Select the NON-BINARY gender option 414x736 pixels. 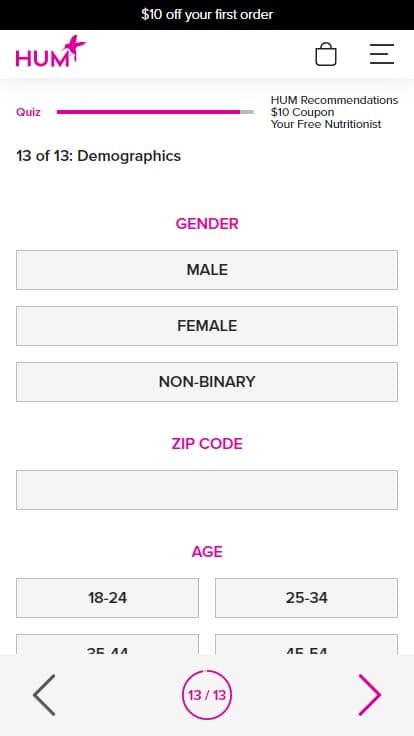(207, 382)
